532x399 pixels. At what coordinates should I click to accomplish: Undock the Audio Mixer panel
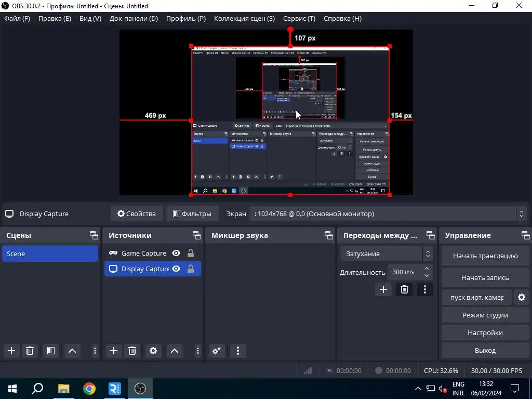(329, 235)
